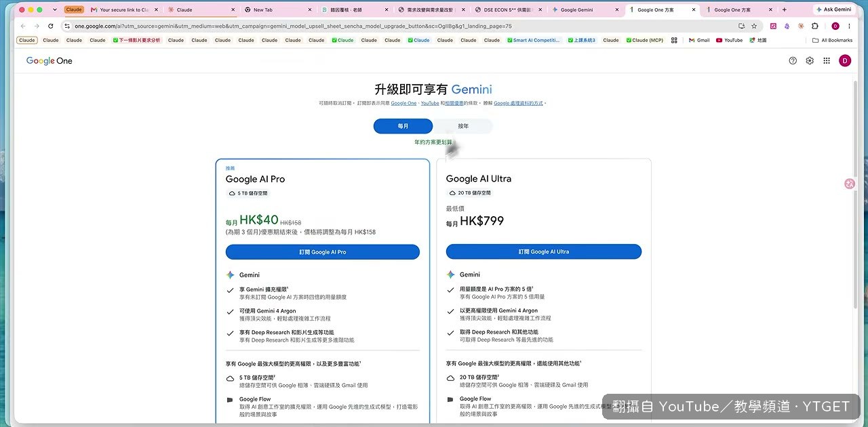Reload the page with the refresh icon

(x=50, y=26)
